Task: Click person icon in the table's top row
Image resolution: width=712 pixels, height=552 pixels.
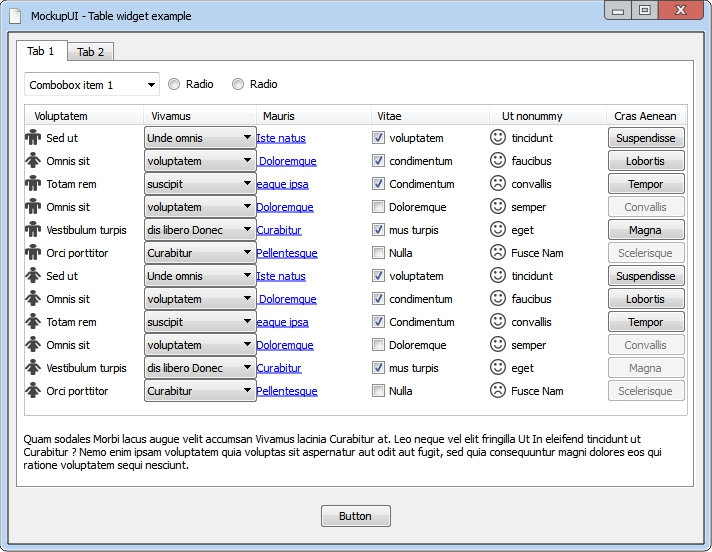Action: pyautogui.click(x=32, y=138)
